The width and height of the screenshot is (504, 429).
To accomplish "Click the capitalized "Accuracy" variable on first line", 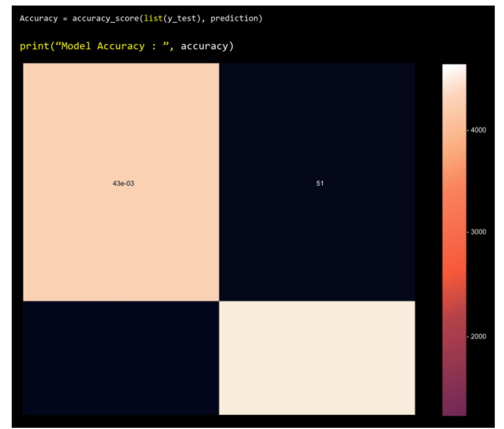I will click(38, 18).
